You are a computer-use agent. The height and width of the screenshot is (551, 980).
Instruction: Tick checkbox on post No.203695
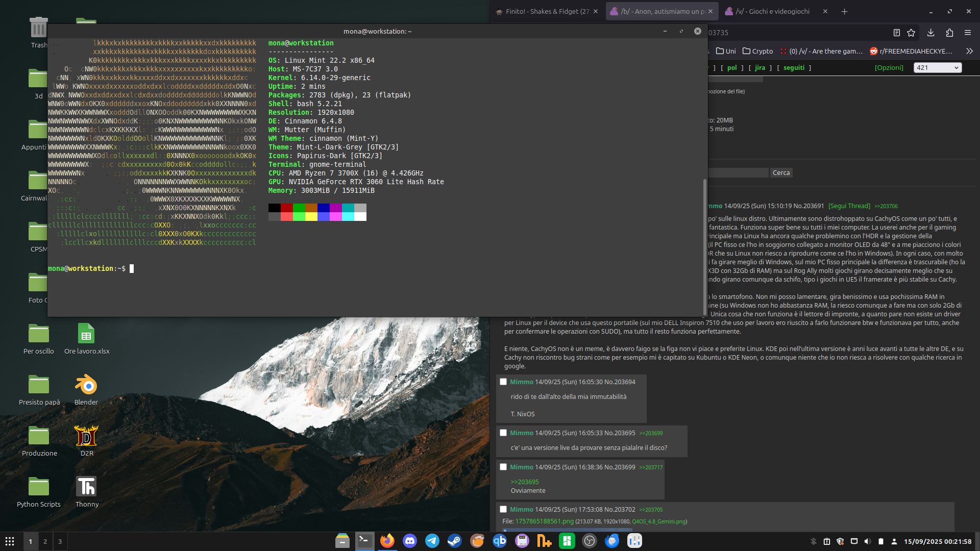pyautogui.click(x=503, y=433)
